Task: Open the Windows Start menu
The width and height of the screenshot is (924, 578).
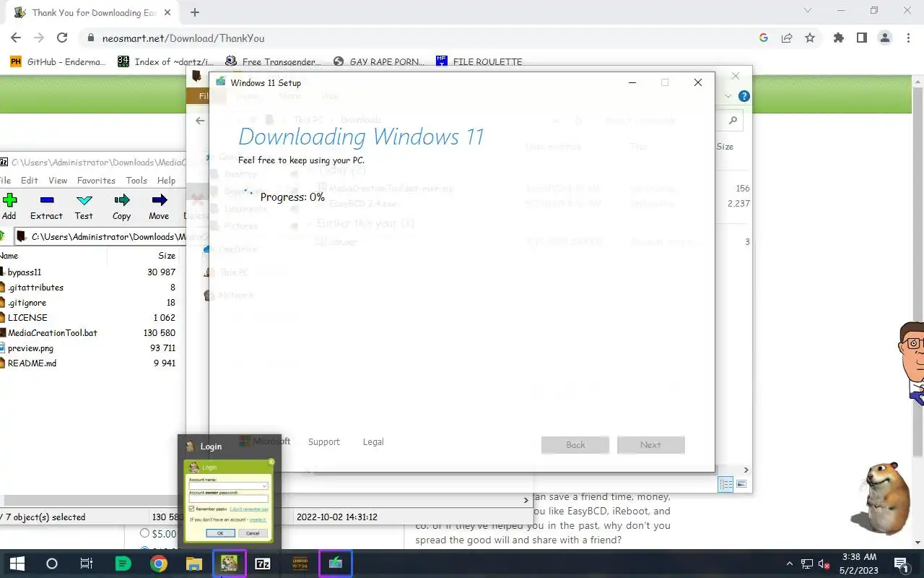Action: [17, 564]
